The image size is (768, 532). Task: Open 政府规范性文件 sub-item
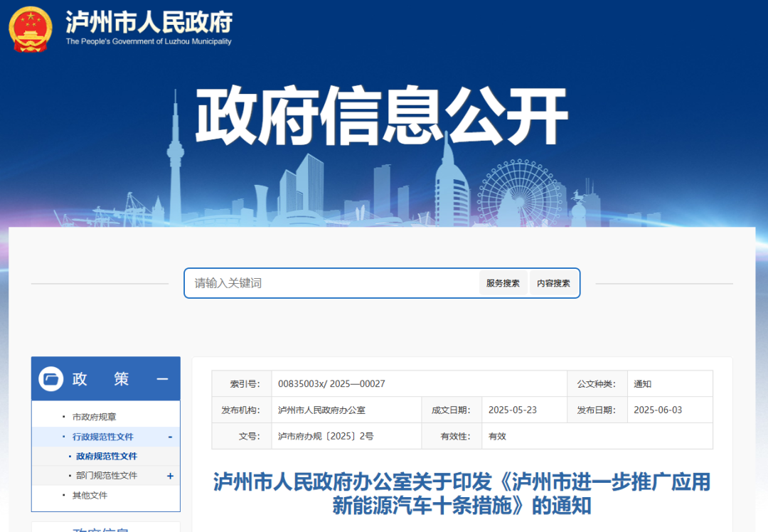[107, 456]
